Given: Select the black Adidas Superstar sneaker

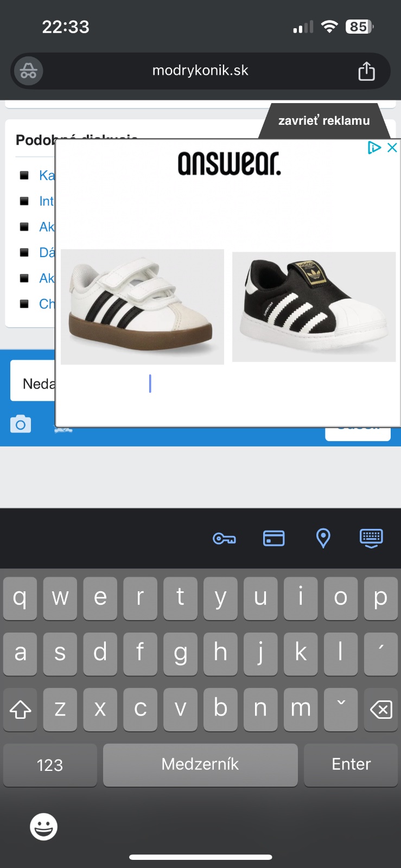Looking at the screenshot, I should [x=314, y=307].
